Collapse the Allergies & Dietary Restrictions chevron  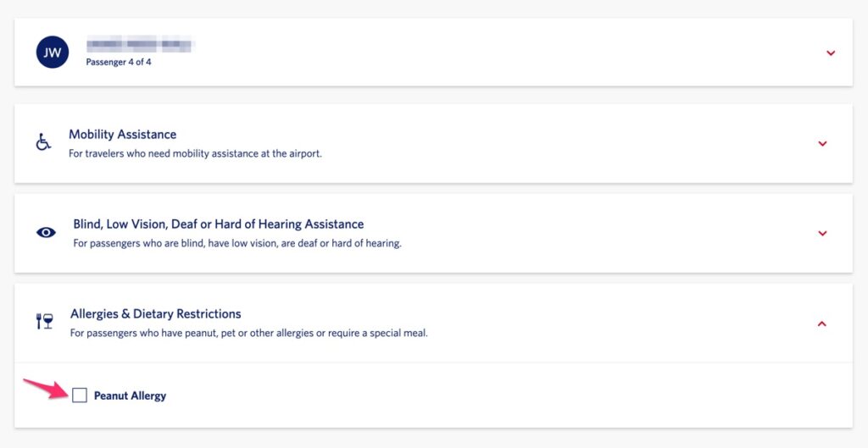[x=822, y=324]
